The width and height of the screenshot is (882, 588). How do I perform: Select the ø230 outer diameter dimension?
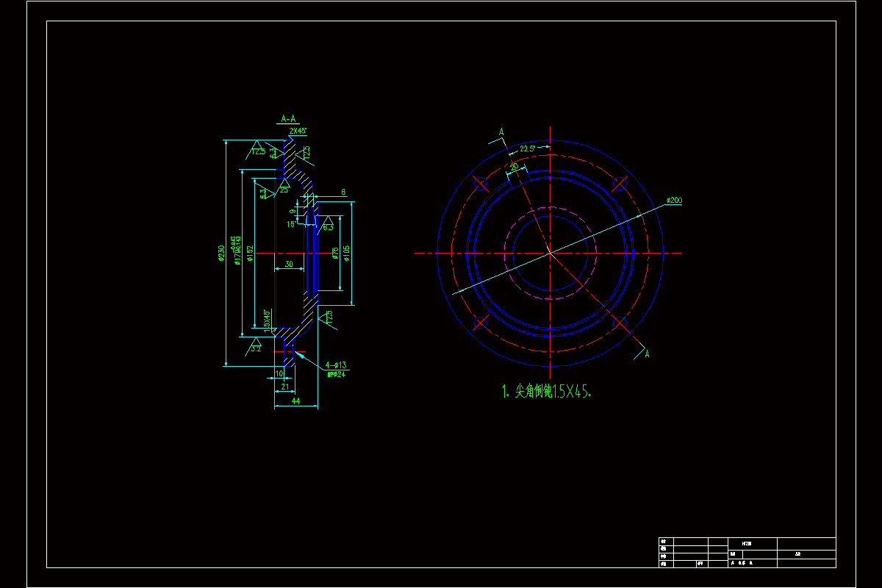220,253
